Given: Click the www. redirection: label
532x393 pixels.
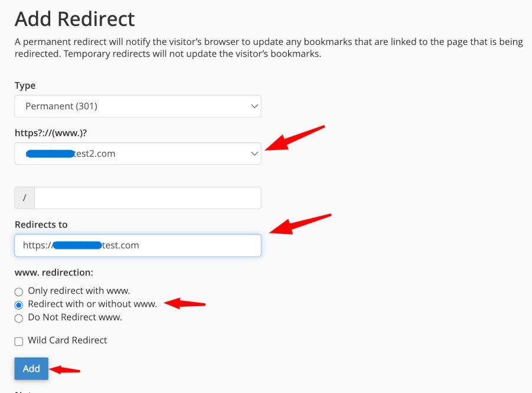Looking at the screenshot, I should coord(54,274).
